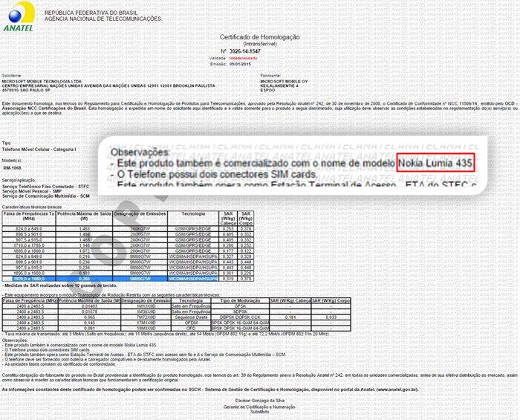Click "Serviço Móvel Pessoal - SMP" line
The width and height of the screenshot is (520, 420).
(32, 192)
